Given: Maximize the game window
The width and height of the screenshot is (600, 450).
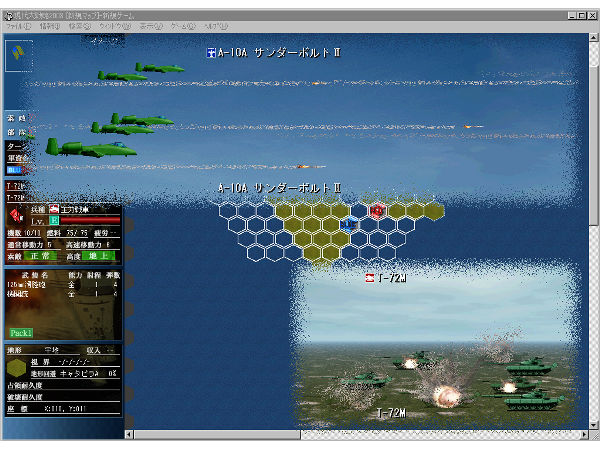Looking at the screenshot, I should 582,16.
